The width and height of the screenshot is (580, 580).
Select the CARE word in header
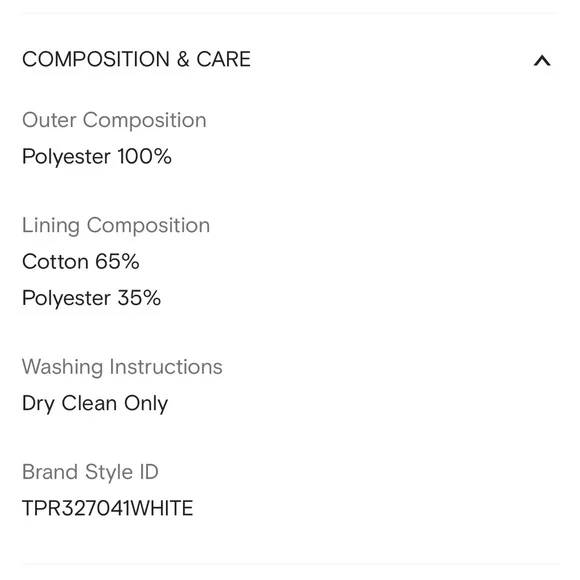(223, 59)
